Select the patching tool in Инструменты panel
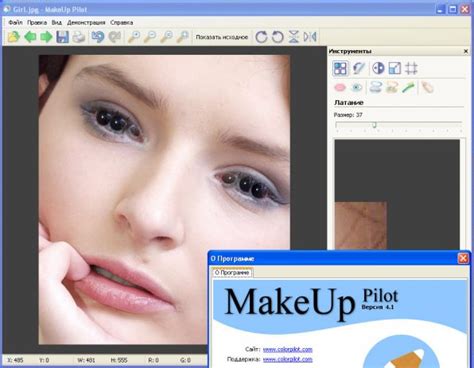This screenshot has width=474, height=368. pyautogui.click(x=340, y=68)
